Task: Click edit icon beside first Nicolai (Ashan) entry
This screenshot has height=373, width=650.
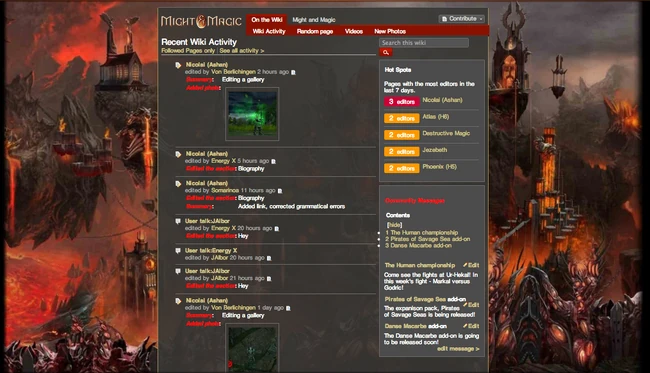Action: 178,65
